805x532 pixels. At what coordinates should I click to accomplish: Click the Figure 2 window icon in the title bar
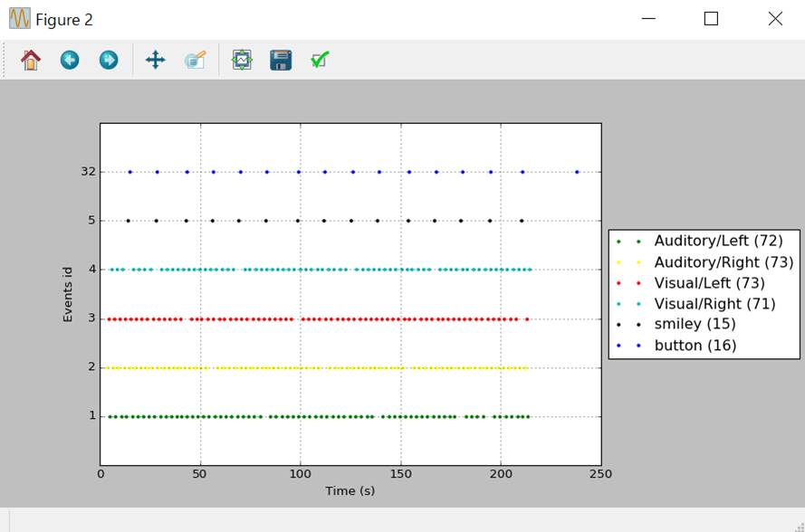pyautogui.click(x=19, y=19)
